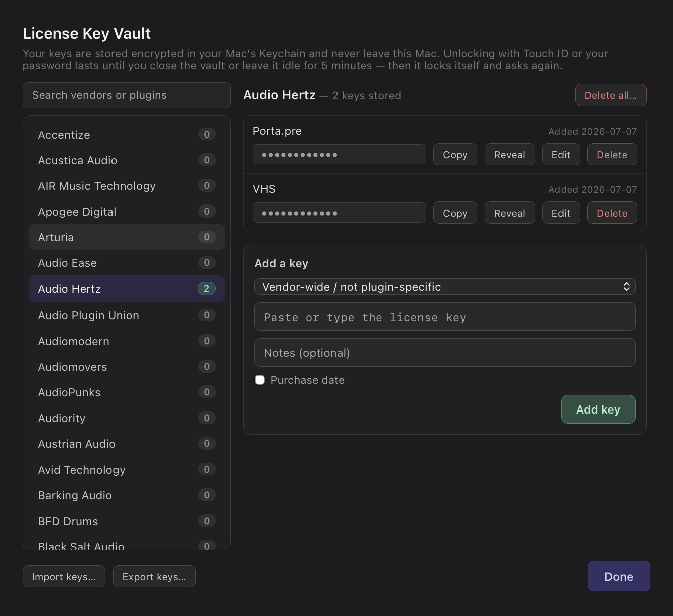
Task: Select Audiomodern vendor
Action: pyautogui.click(x=127, y=341)
